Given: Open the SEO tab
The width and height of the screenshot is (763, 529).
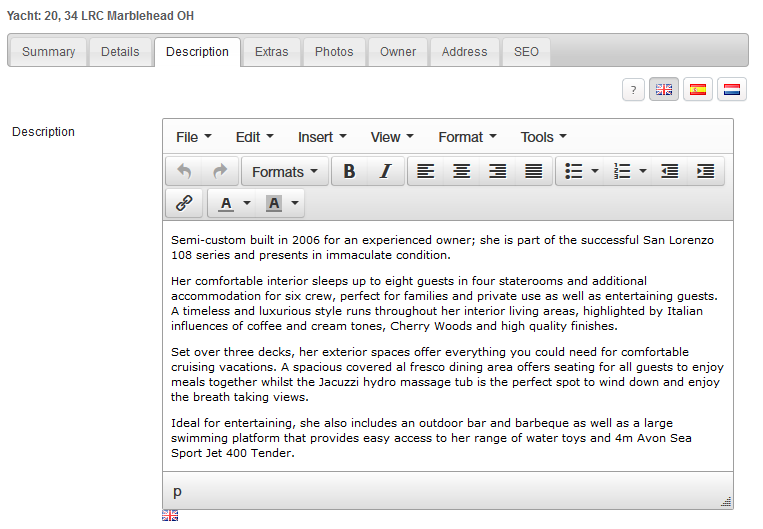Looking at the screenshot, I should point(526,52).
